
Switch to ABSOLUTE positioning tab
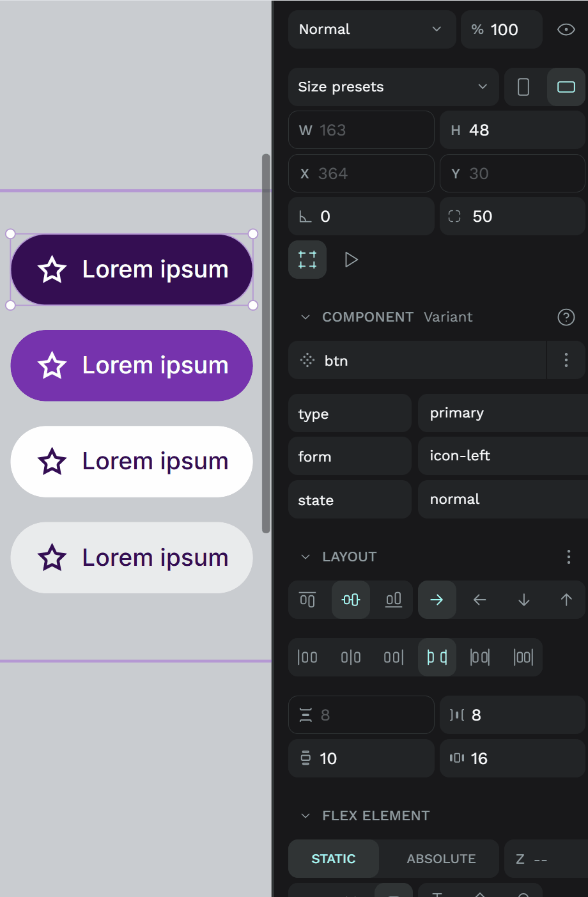click(x=441, y=859)
